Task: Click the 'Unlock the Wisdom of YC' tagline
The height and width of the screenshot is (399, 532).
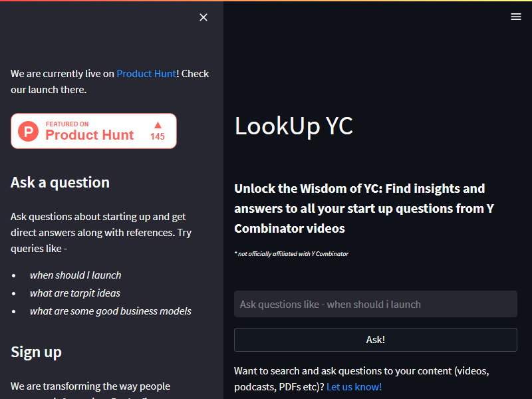Action: click(x=364, y=208)
